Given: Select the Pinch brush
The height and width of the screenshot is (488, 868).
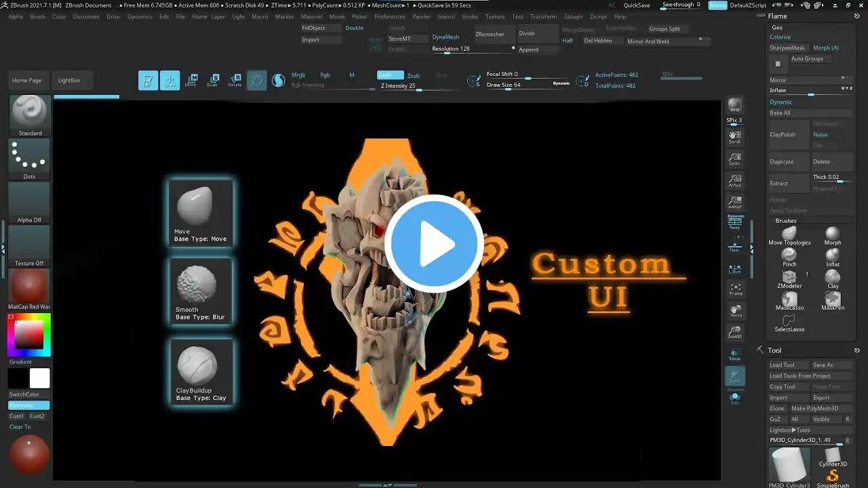Looking at the screenshot, I should [789, 257].
